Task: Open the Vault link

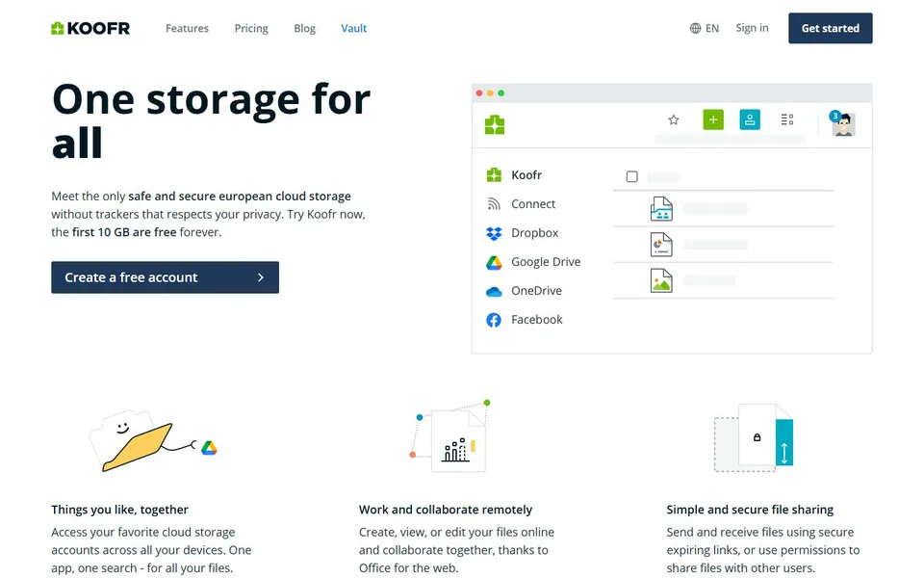Action: (x=353, y=28)
